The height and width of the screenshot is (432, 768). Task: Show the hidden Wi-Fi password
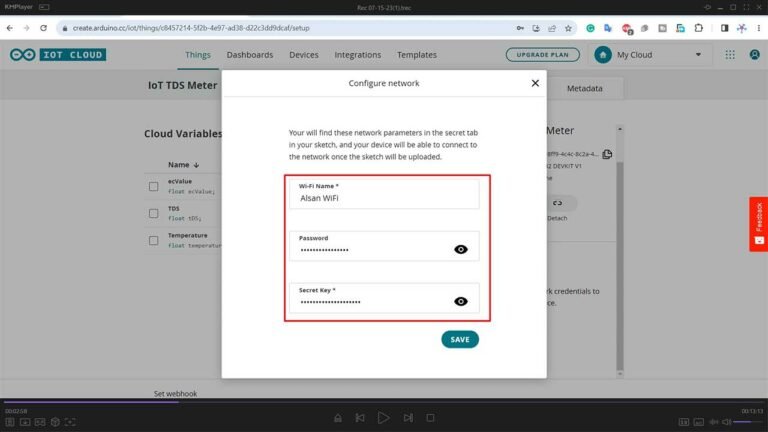pos(460,249)
